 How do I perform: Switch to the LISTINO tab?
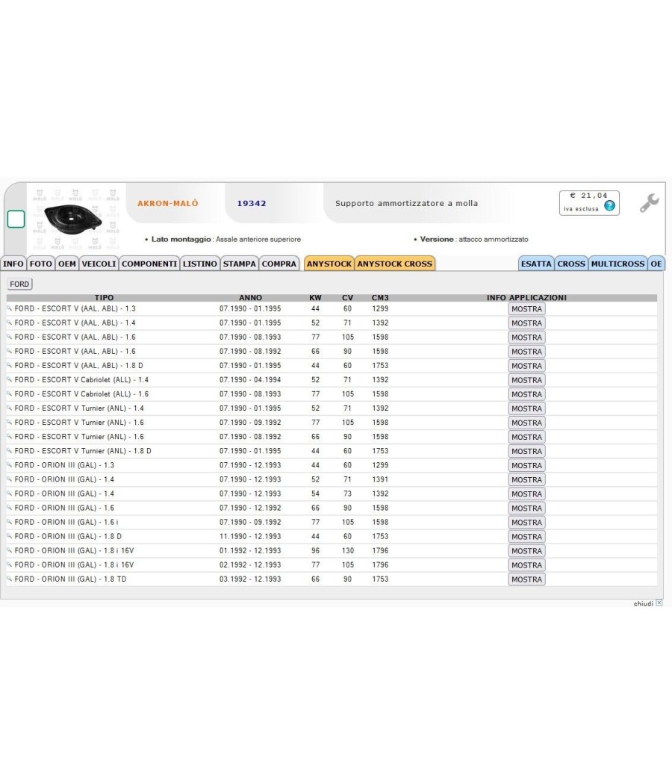[199, 264]
